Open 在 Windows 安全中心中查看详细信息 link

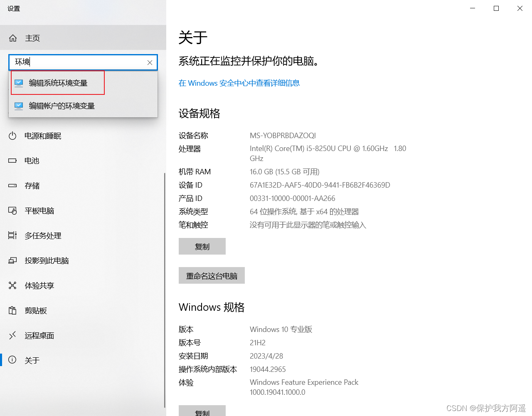(x=239, y=83)
